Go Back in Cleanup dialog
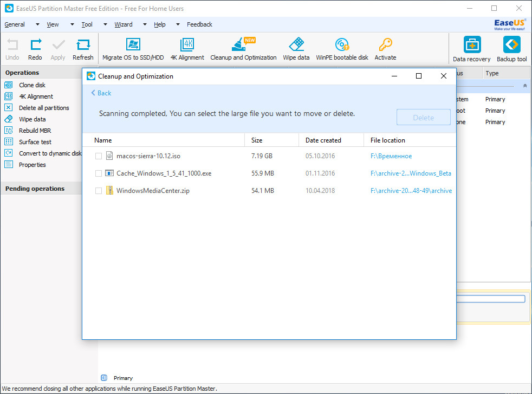 pyautogui.click(x=101, y=93)
